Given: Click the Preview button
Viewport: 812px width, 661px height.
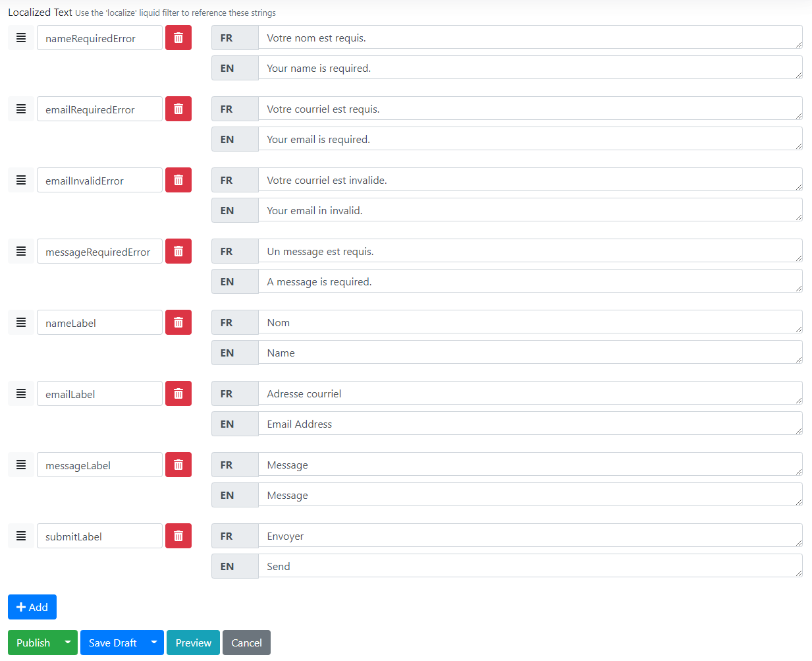Looking at the screenshot, I should 194,643.
